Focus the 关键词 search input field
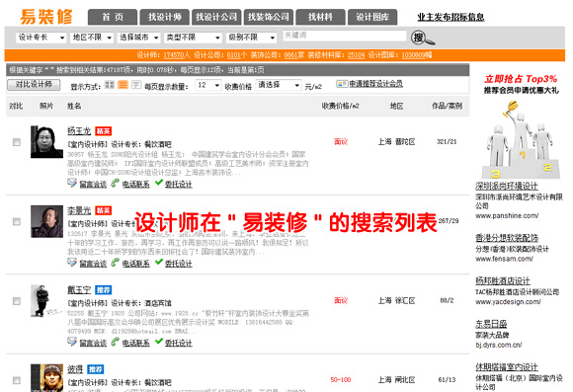Viewport: 573px width, 392px height. (345, 36)
